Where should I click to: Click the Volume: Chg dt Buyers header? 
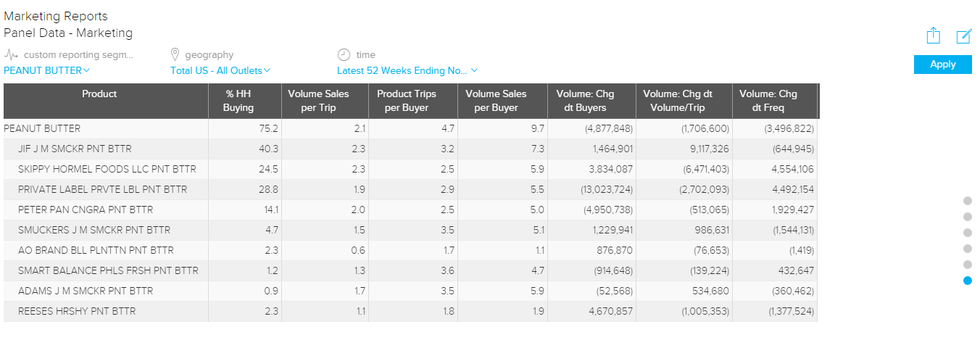click(585, 101)
